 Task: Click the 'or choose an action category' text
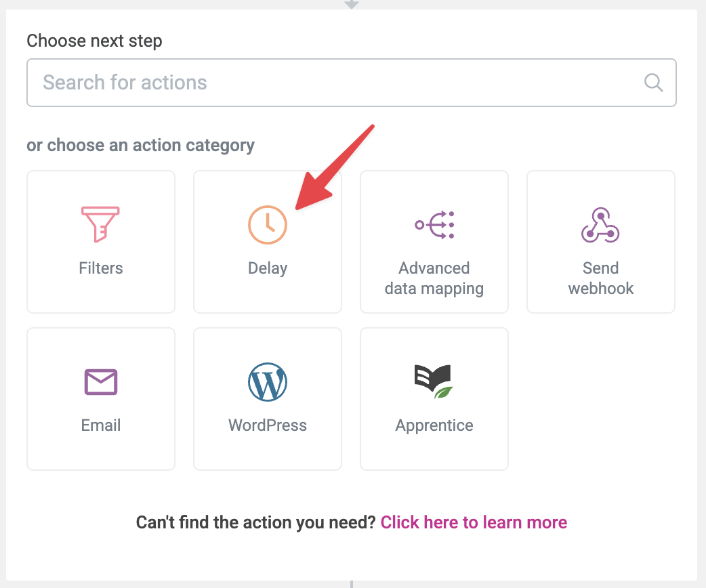(140, 145)
